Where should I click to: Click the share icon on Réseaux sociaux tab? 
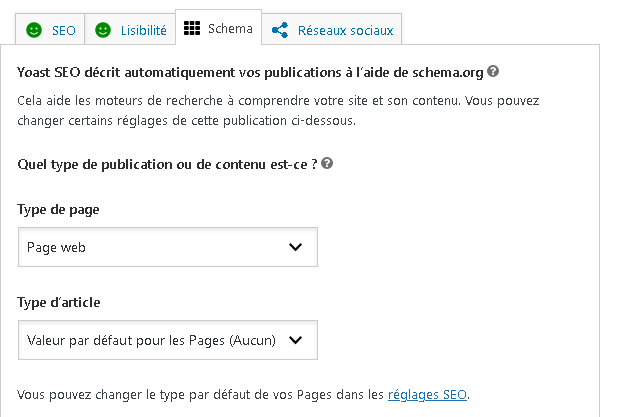pos(280,30)
